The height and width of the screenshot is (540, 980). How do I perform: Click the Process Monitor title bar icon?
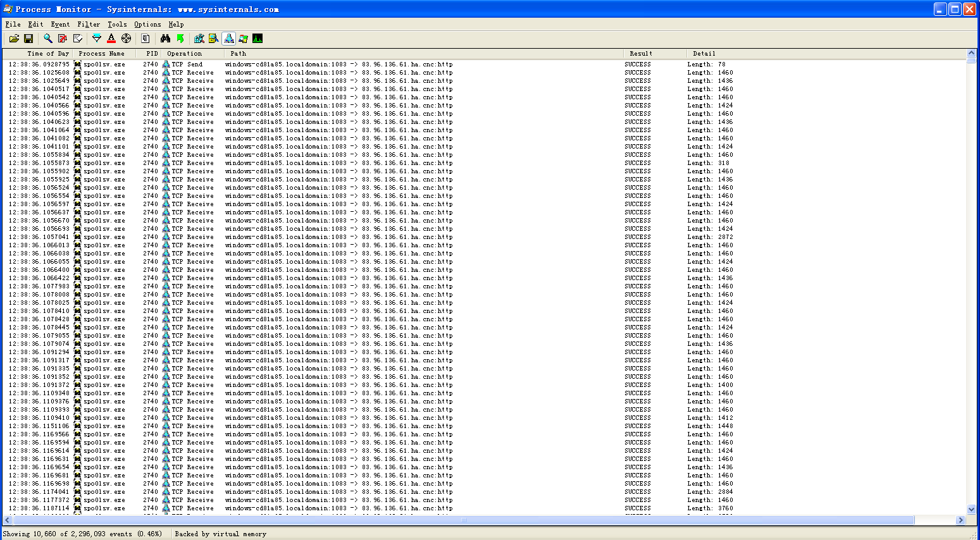coord(8,9)
